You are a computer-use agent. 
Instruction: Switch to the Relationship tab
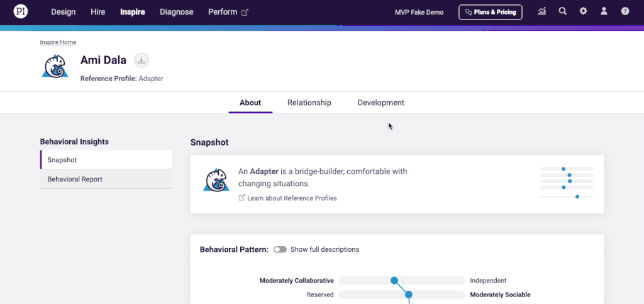coord(309,103)
